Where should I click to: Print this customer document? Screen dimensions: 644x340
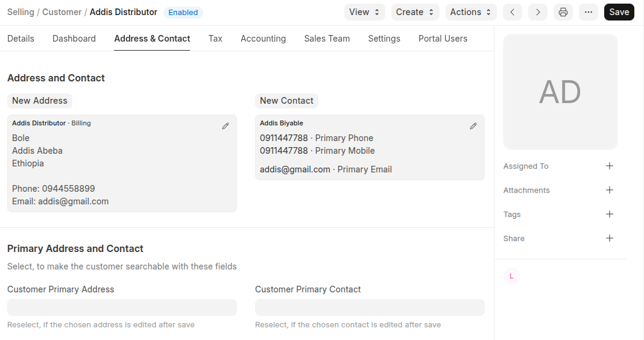pyautogui.click(x=563, y=12)
